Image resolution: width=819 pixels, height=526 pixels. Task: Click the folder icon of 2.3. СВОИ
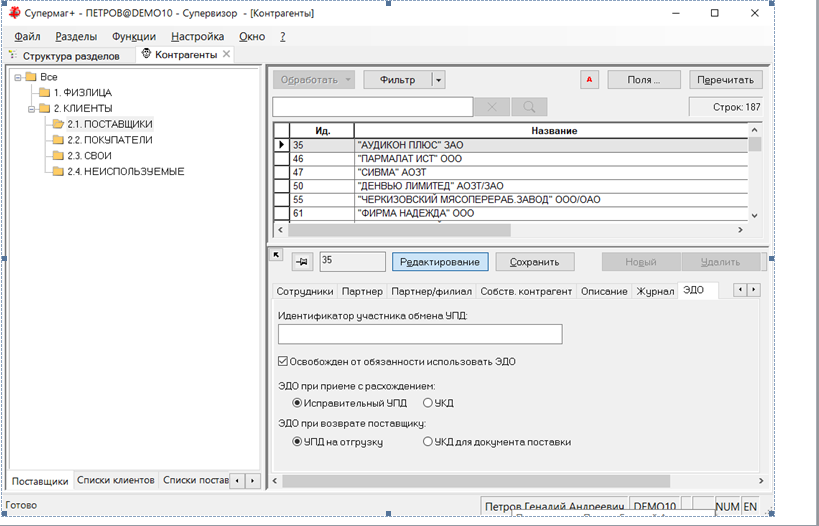[58, 156]
